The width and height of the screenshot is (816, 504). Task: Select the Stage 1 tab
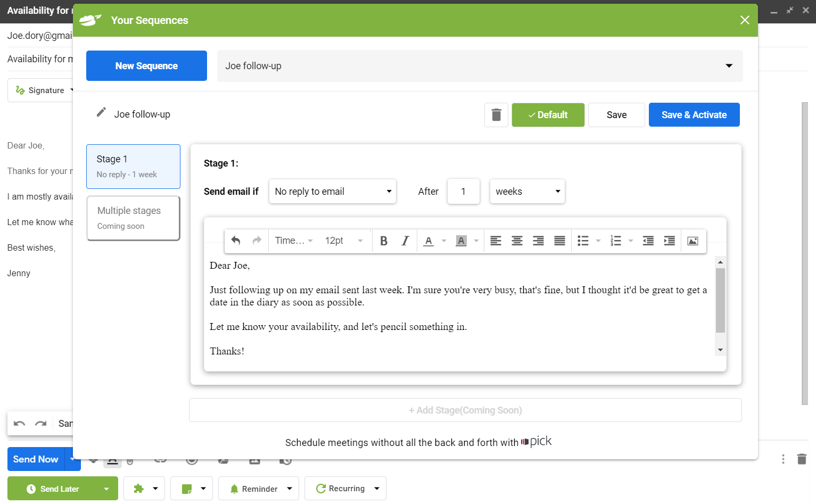pyautogui.click(x=133, y=167)
